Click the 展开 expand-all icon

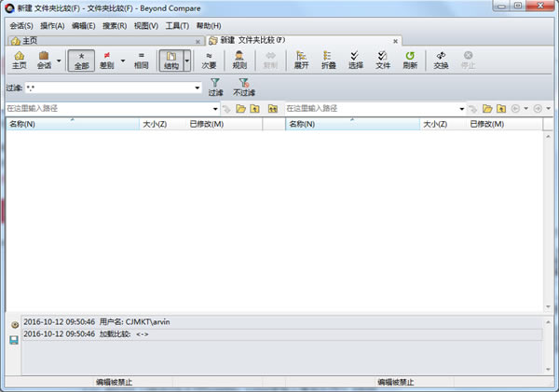tap(301, 61)
